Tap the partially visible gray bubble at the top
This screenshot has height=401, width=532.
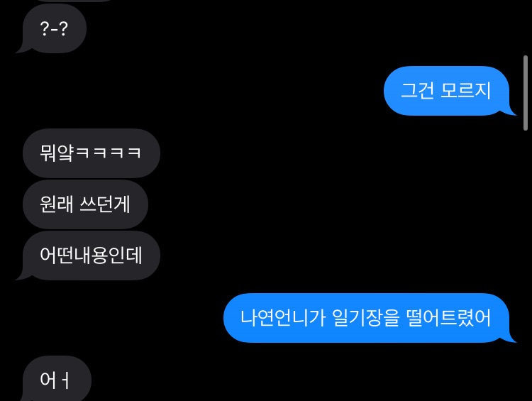pos(73,1)
